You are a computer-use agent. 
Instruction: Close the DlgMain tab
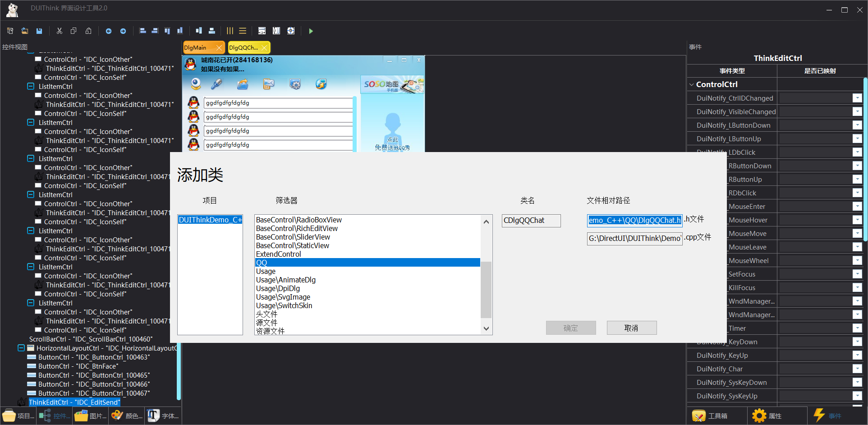coord(219,47)
